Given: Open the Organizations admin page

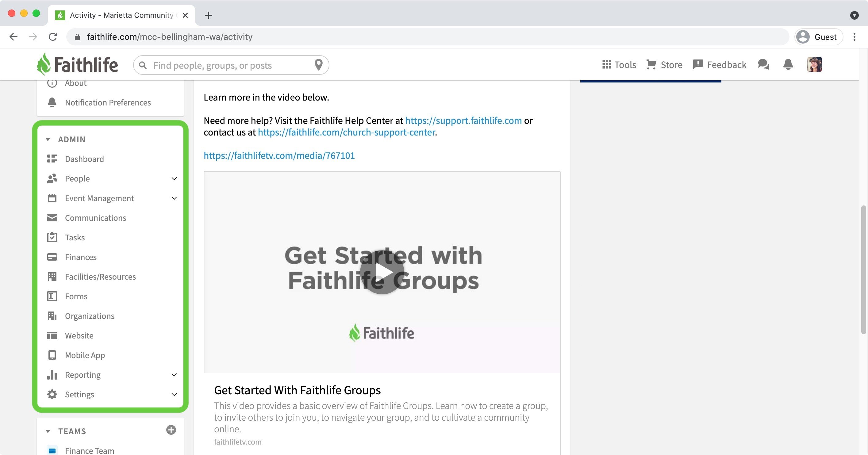Looking at the screenshot, I should click(x=90, y=315).
